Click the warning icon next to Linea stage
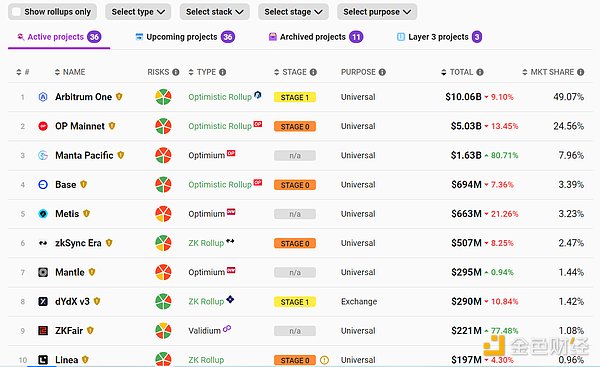This screenshot has height=367, width=600. click(x=324, y=360)
